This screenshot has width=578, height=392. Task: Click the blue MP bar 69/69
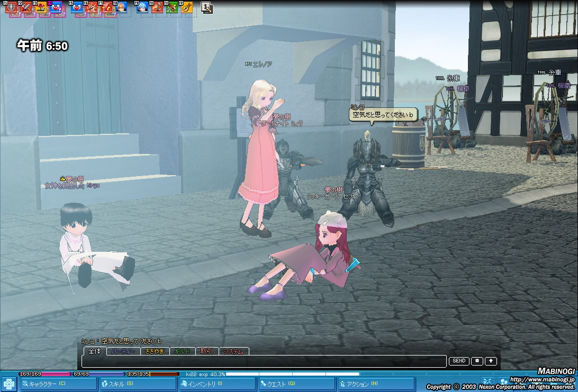(99, 374)
